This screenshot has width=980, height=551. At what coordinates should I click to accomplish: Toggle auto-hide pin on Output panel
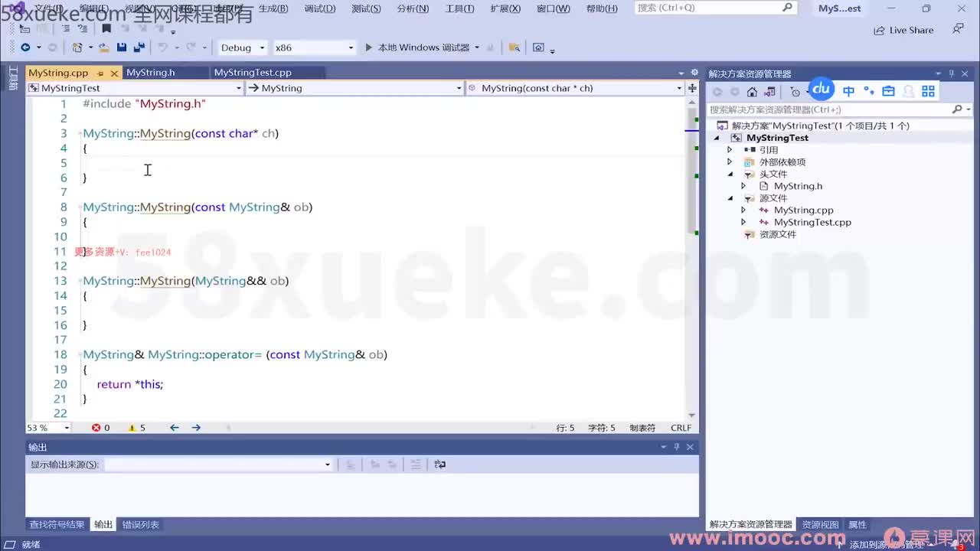click(x=676, y=447)
